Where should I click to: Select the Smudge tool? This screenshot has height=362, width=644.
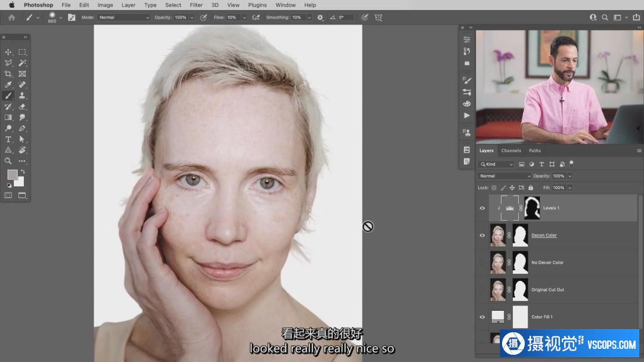tap(22, 117)
